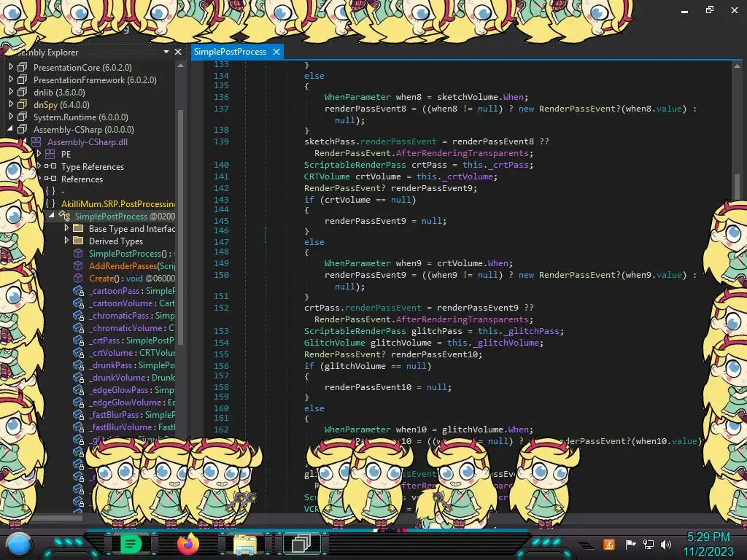Select the Type References tree item

point(93,167)
